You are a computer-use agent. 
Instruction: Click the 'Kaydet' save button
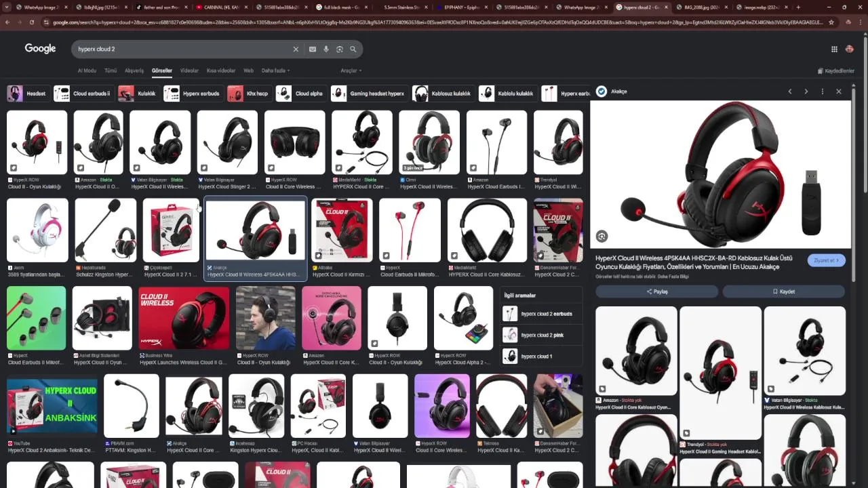(x=783, y=291)
